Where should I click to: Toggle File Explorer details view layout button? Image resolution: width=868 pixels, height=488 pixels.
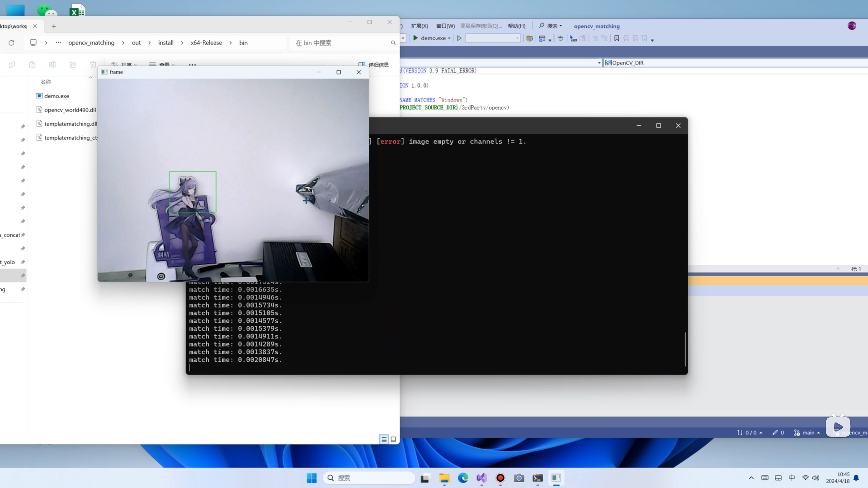coord(384,439)
